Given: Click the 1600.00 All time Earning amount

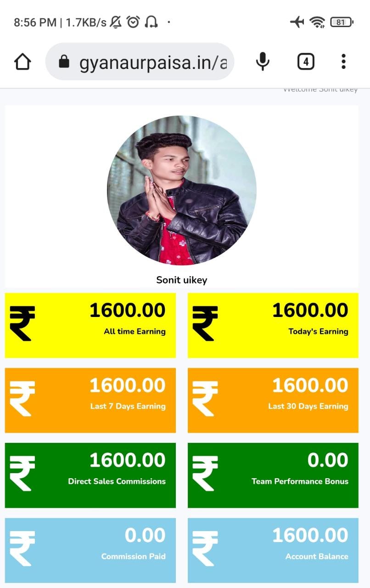Looking at the screenshot, I should (x=128, y=311).
